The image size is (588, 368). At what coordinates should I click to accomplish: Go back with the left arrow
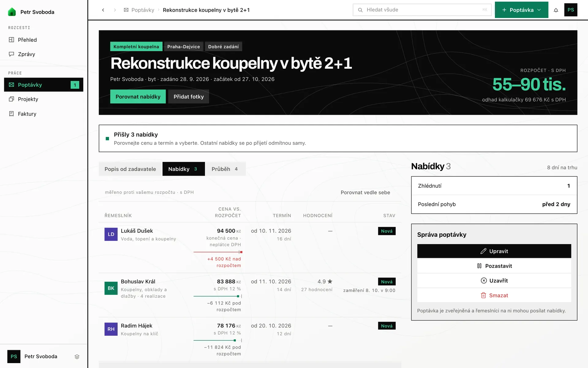point(103,10)
